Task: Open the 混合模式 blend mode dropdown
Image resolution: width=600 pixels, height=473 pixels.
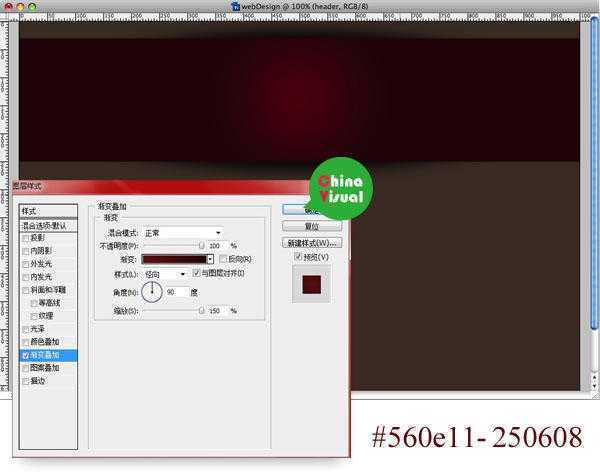Action: click(183, 233)
